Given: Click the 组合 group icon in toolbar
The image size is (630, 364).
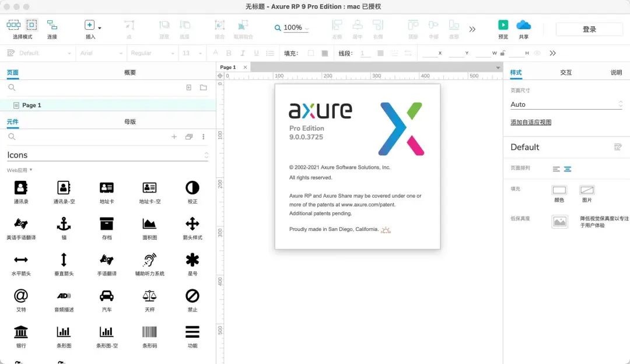Looking at the screenshot, I should coord(219,25).
